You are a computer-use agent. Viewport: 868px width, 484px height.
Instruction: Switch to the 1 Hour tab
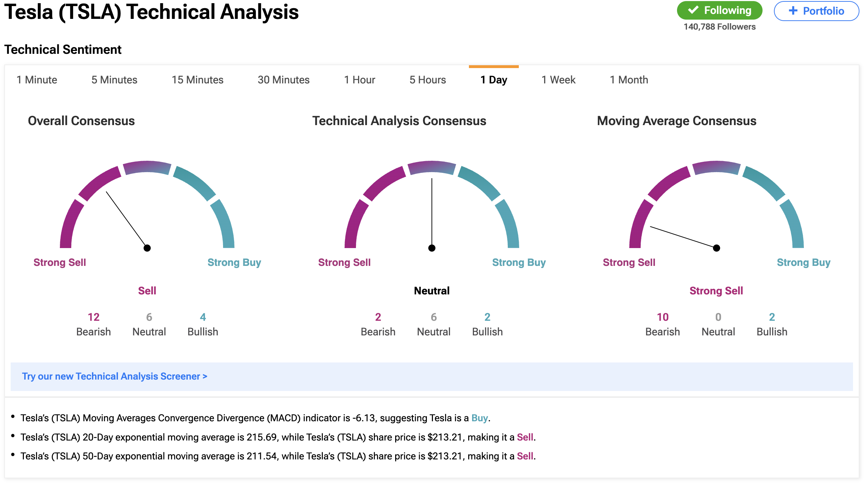point(359,80)
